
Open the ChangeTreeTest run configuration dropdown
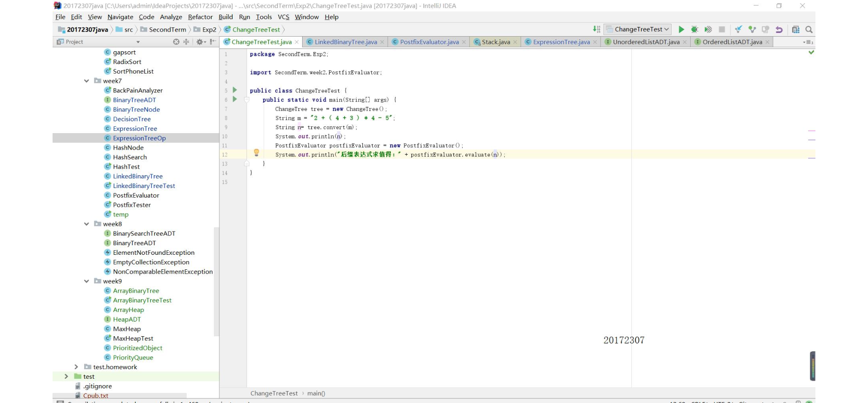pyautogui.click(x=638, y=29)
